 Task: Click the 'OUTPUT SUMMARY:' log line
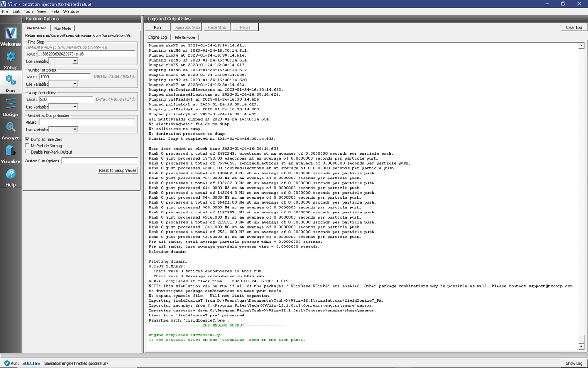[x=167, y=266]
